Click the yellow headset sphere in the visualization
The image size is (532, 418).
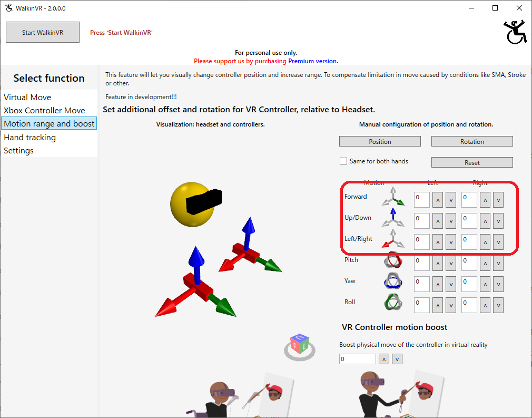click(x=192, y=204)
